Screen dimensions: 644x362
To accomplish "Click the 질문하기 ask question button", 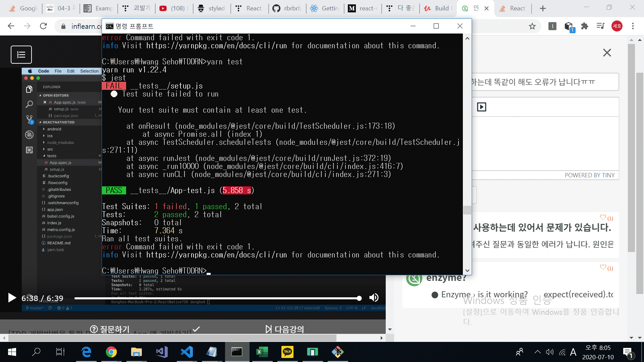I will tap(110, 329).
